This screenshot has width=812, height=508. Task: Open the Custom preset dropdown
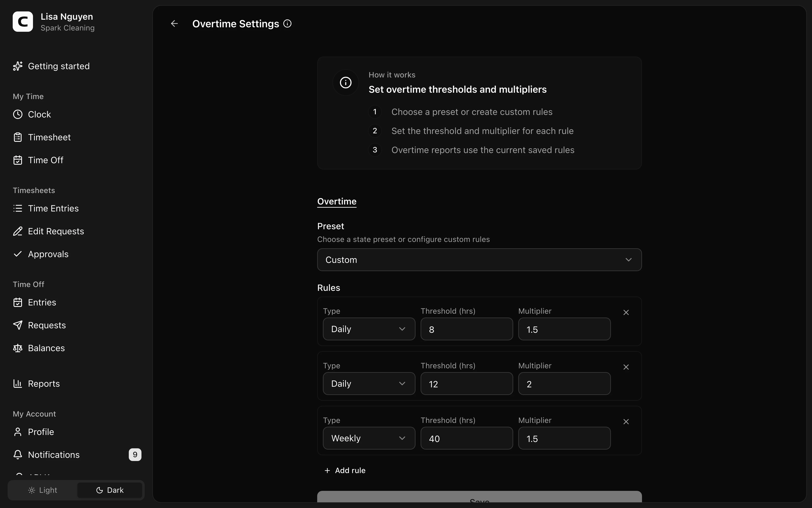click(480, 260)
